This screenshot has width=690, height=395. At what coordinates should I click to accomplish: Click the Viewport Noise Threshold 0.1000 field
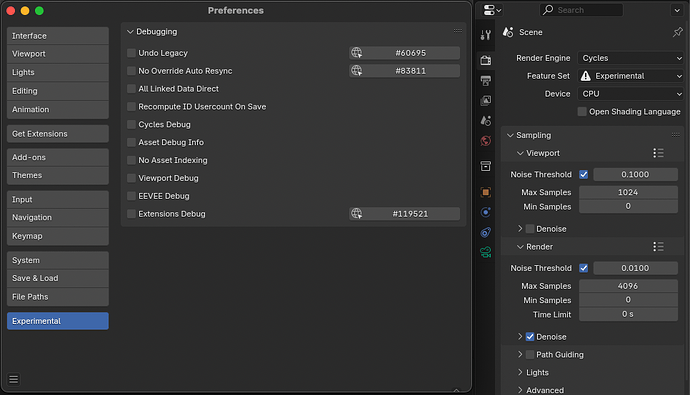[x=635, y=175]
